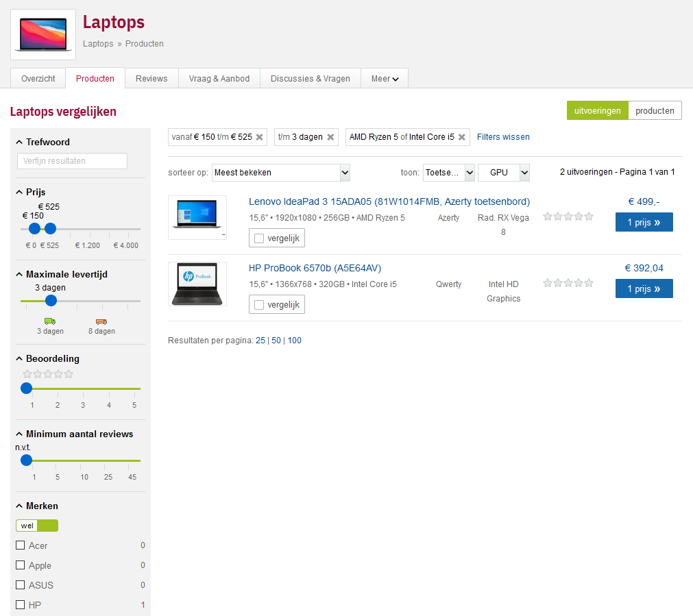Click '1 prijs' button for HP ProBook
Image resolution: width=693 pixels, height=616 pixels.
point(644,288)
